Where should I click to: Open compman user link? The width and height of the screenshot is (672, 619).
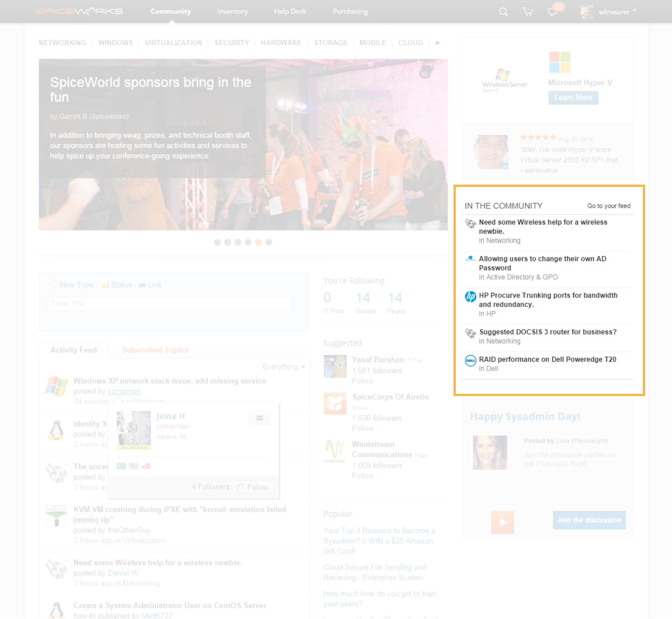point(124,391)
